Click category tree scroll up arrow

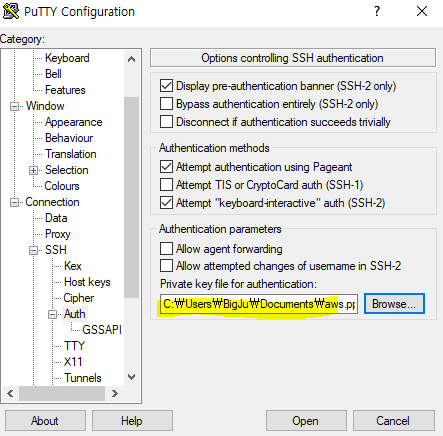[132, 59]
